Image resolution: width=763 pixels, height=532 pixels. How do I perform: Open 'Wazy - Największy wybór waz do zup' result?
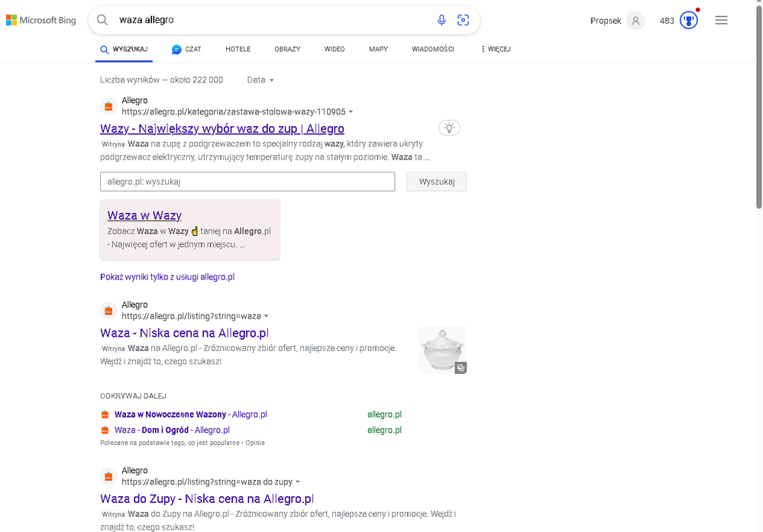(222, 128)
